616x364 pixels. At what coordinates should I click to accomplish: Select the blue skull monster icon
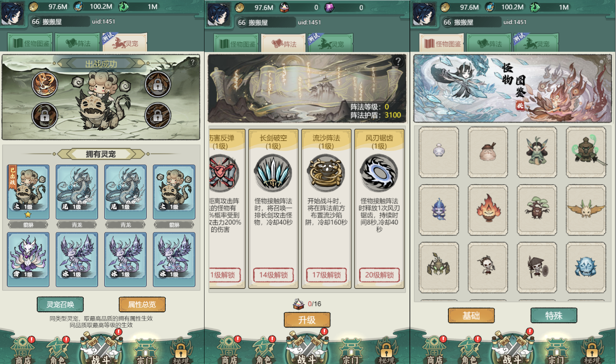(586, 267)
